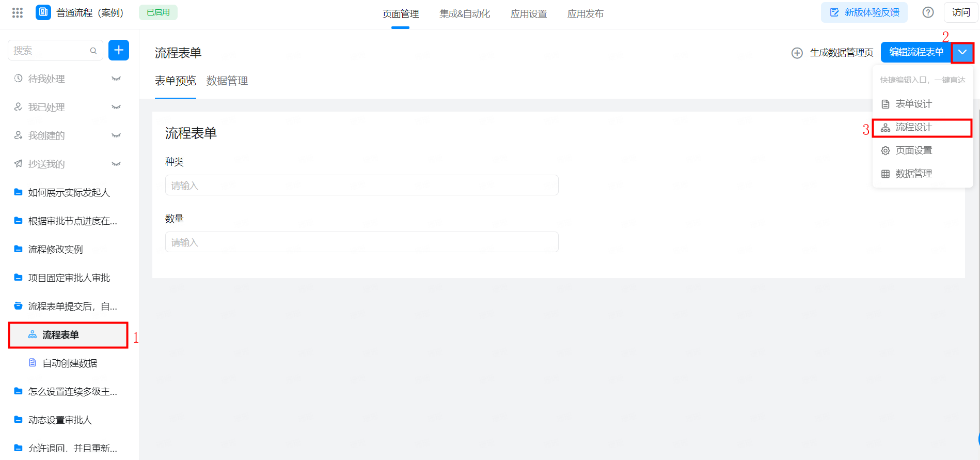Switch to 集成&自动化 top tab
Viewport: 980px width, 460px height.
465,13
